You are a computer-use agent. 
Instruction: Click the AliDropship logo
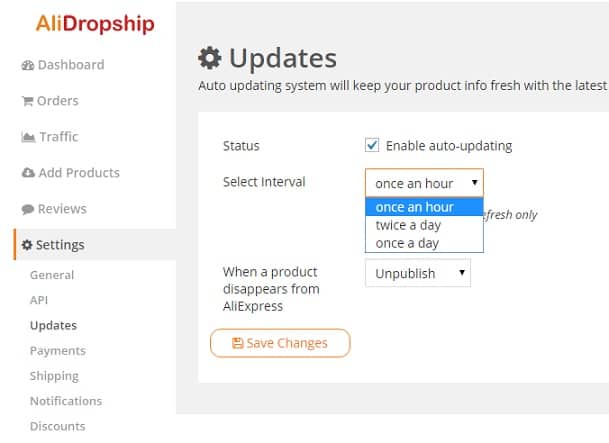(95, 24)
